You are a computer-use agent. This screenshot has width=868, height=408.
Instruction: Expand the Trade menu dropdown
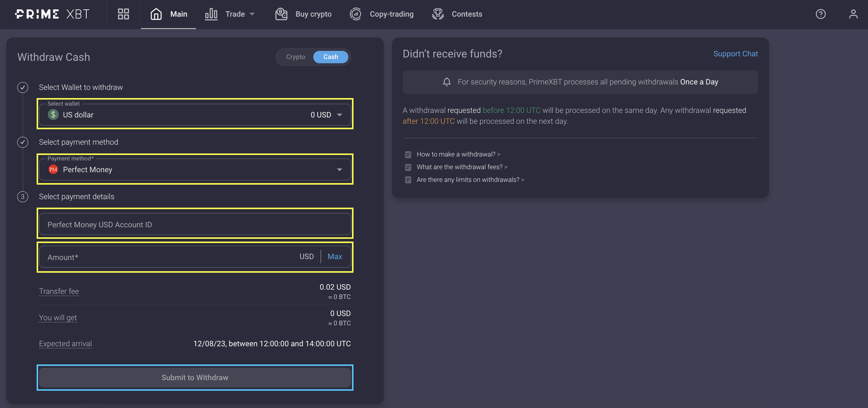[235, 14]
